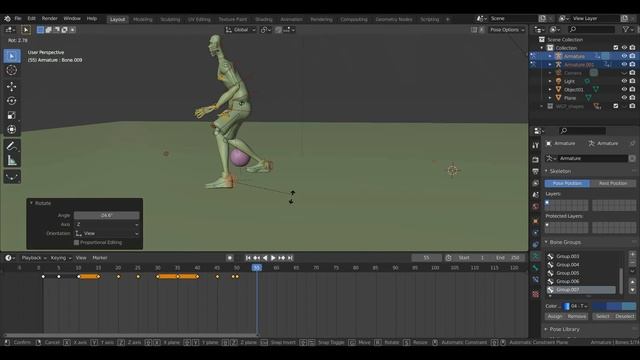The width and height of the screenshot is (640, 360).
Task: Select the Measure tool in the toolbar
Action: 12,160
